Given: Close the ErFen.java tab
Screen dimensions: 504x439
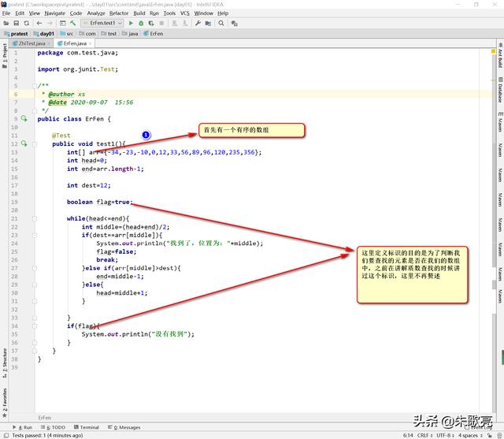Looking at the screenshot, I should (91, 43).
